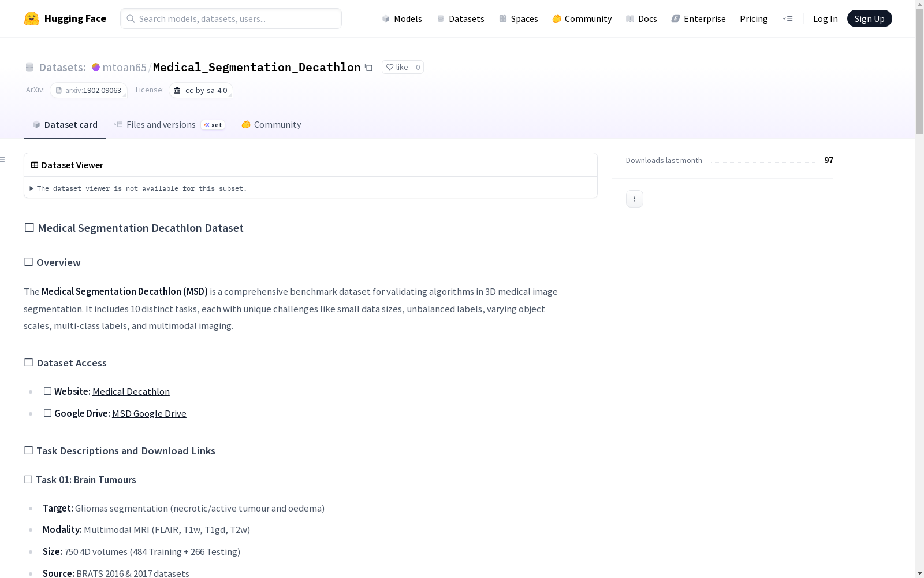
Task: Click Task Descriptions and Download Links heading
Action: point(120,451)
